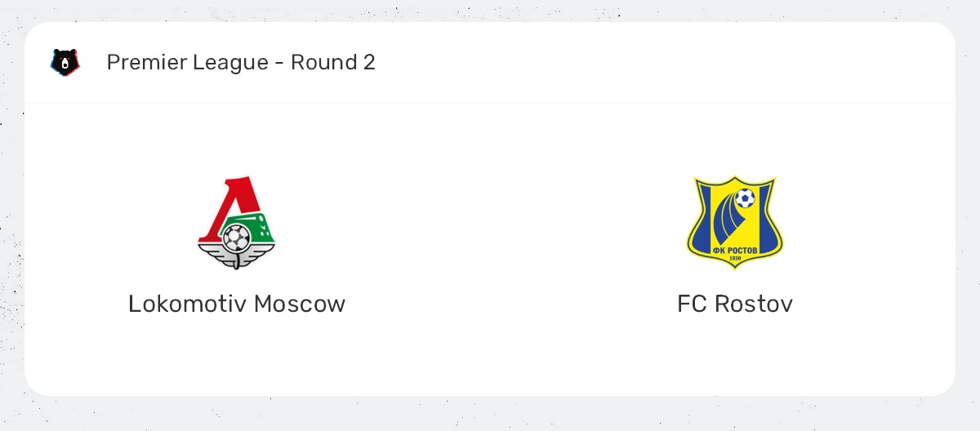
Task: Click the Premier League - Round 2 heading
Action: pos(241,62)
